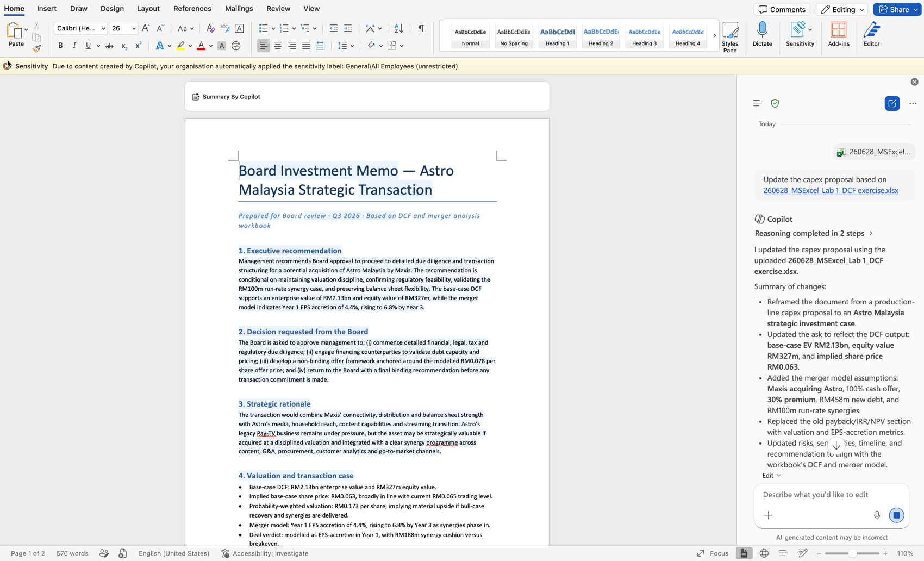Switch to the Design tab
Screen dimensions: 924x561
(x=112, y=9)
